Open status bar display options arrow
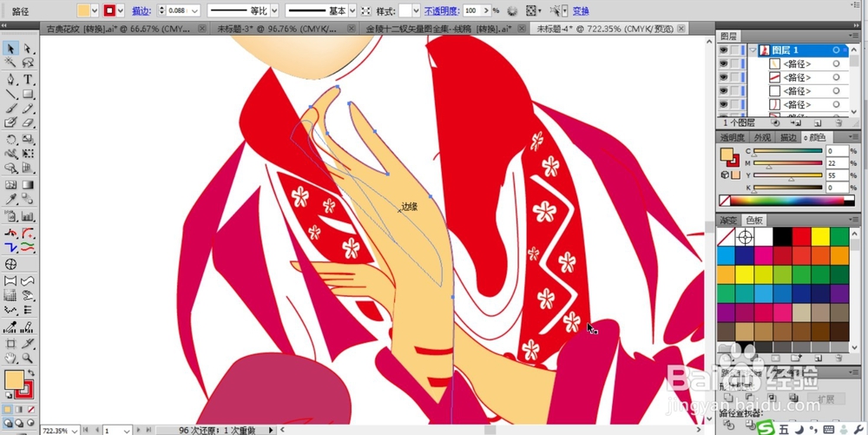The height and width of the screenshot is (435, 868). (271, 430)
